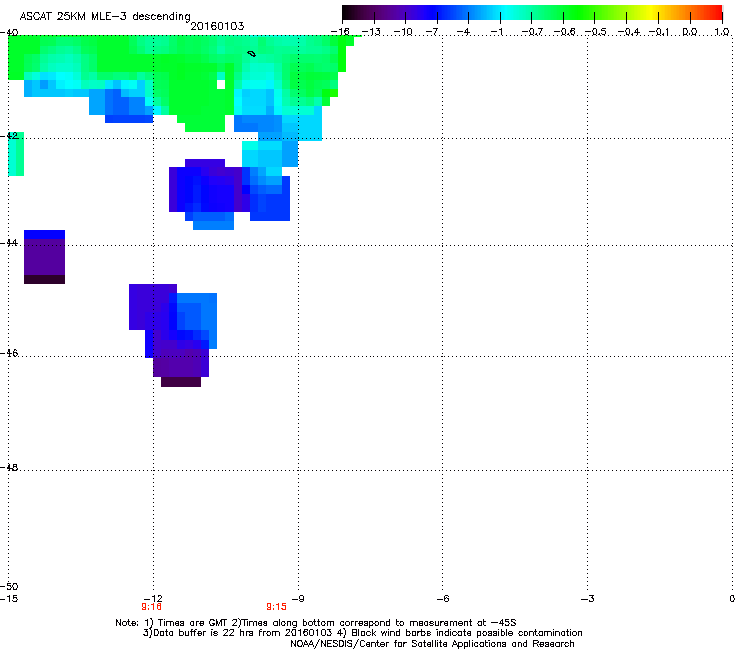The image size is (740, 650).
Task: Click the "NOAA/NESDIS/Center for Satellite Applications" credit line
Action: [x=432, y=644]
